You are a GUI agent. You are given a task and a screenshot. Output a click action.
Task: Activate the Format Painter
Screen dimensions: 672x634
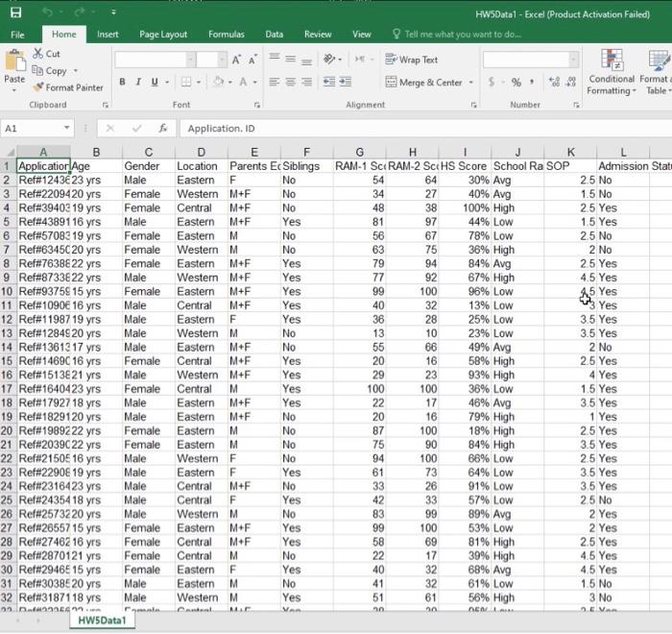[68, 87]
